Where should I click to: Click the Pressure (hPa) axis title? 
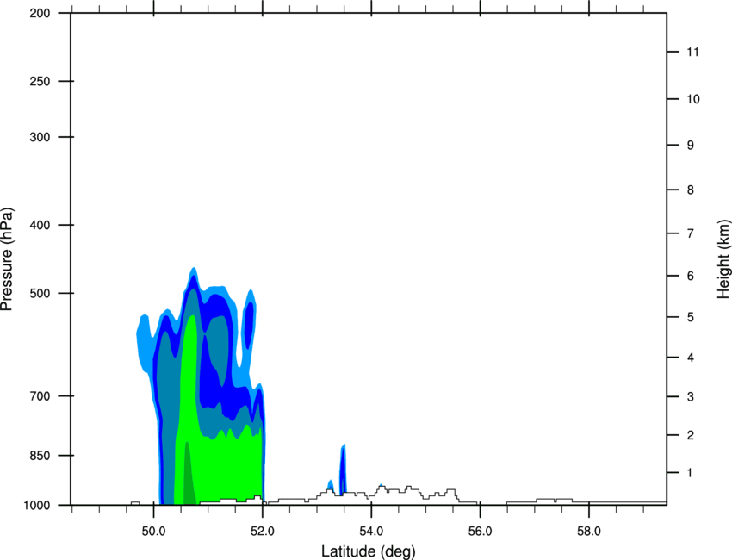point(7,259)
